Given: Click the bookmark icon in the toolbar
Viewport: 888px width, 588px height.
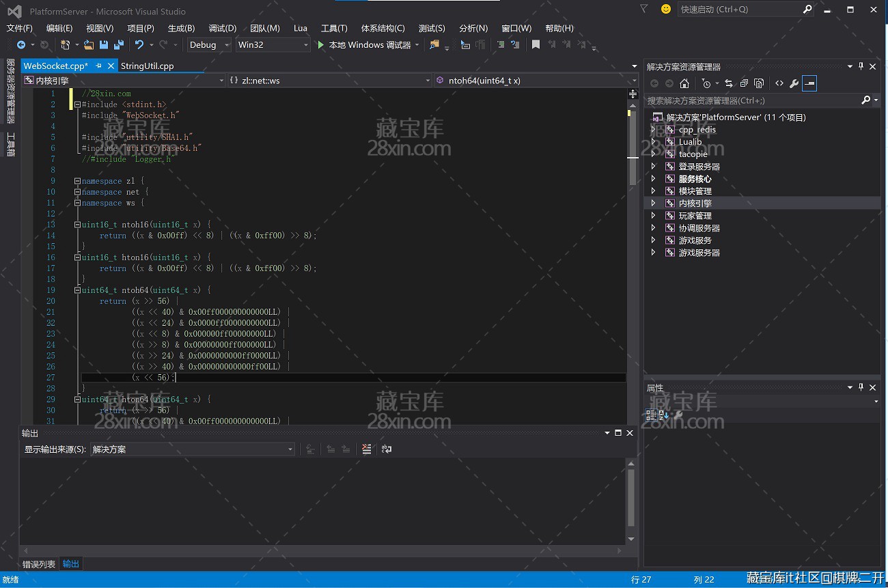Looking at the screenshot, I should (536, 45).
